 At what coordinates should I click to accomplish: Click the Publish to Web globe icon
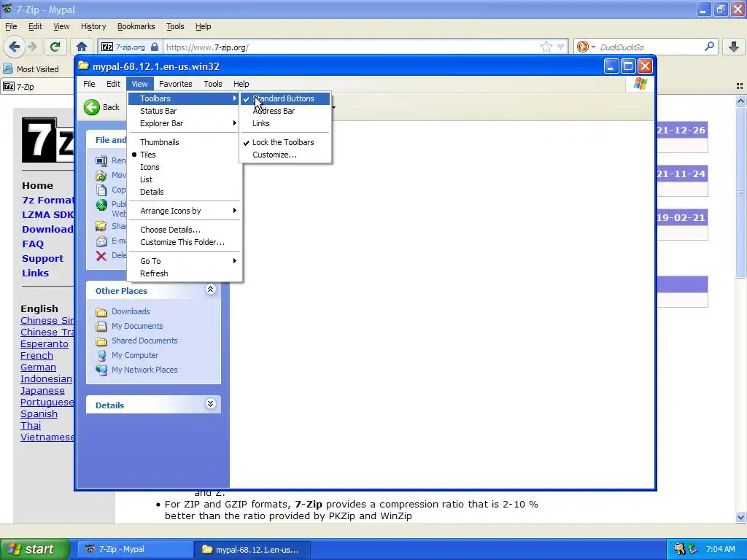tap(101, 205)
